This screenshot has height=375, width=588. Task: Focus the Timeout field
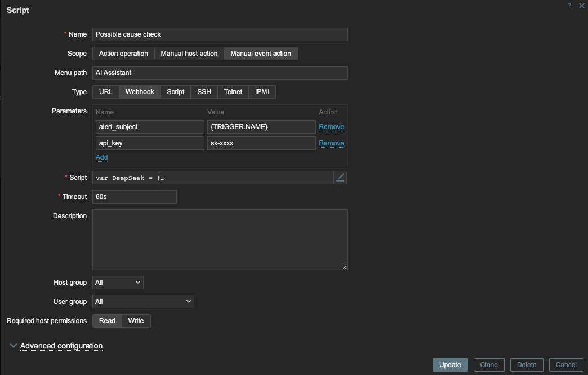[135, 197]
